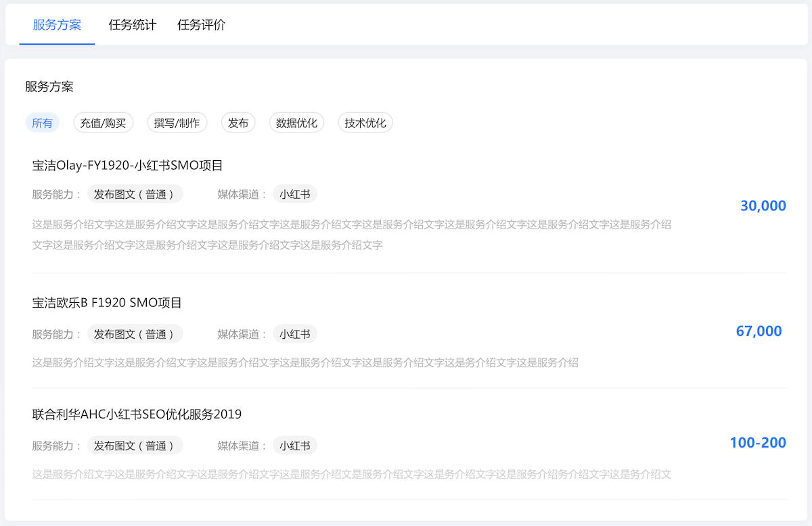Image resolution: width=812 pixels, height=526 pixels.
Task: Click the 67,000 price value
Action: point(759,331)
